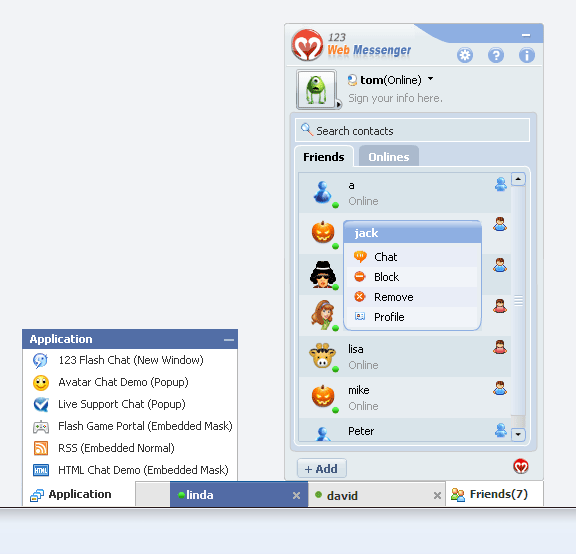576x554 pixels.
Task: Open the tom(Online) status dropdown arrow
Action: [431, 79]
